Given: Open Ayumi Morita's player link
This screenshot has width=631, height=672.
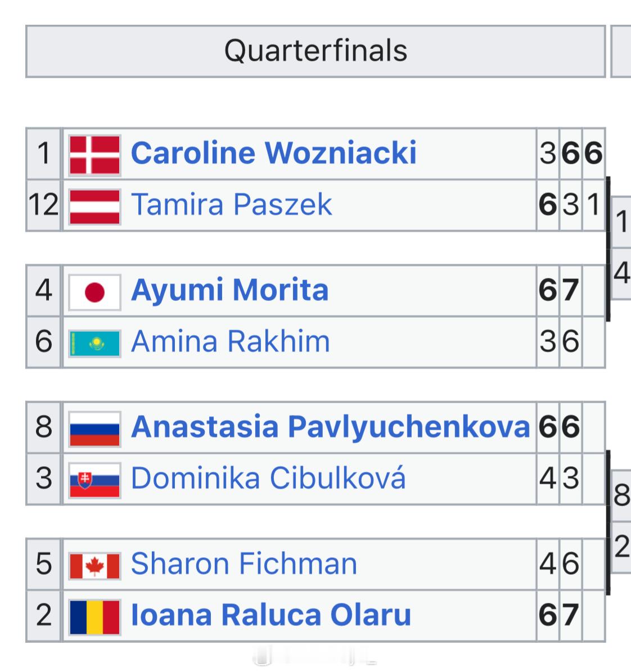Looking at the screenshot, I should pyautogui.click(x=230, y=291).
